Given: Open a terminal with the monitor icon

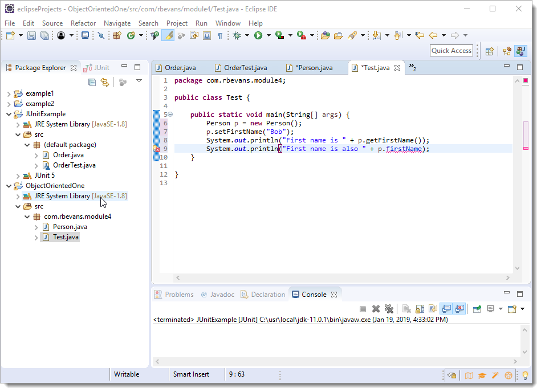Looking at the screenshot, I should 85,35.
